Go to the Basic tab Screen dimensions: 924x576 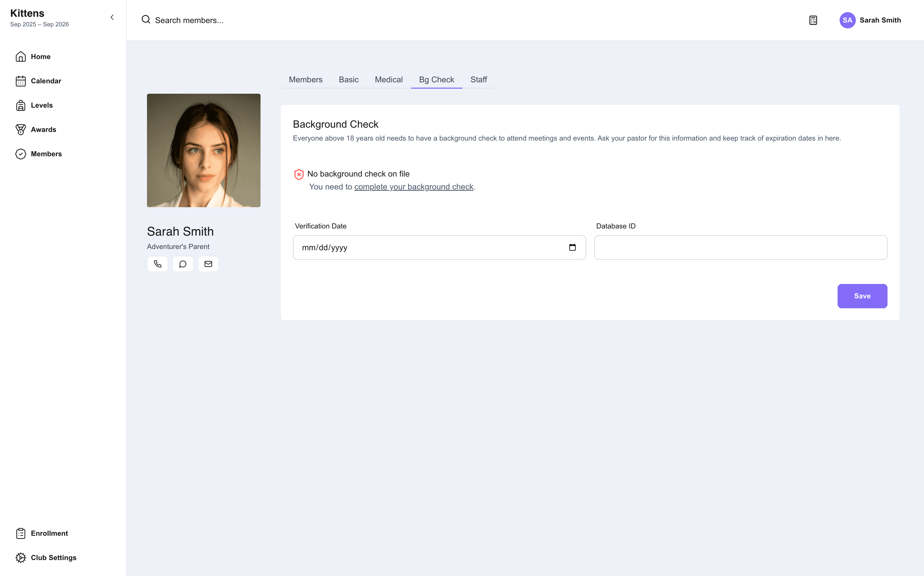coord(349,80)
